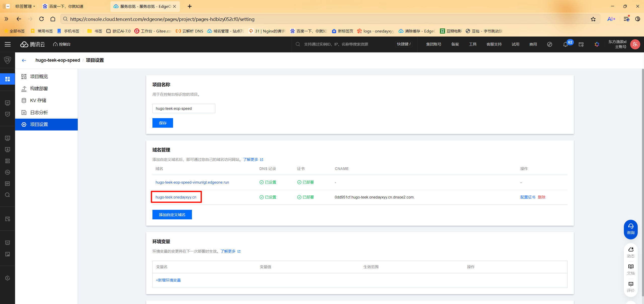Open the 项目概览 sidebar item
Screen dimensions: 644x304
(x=39, y=77)
